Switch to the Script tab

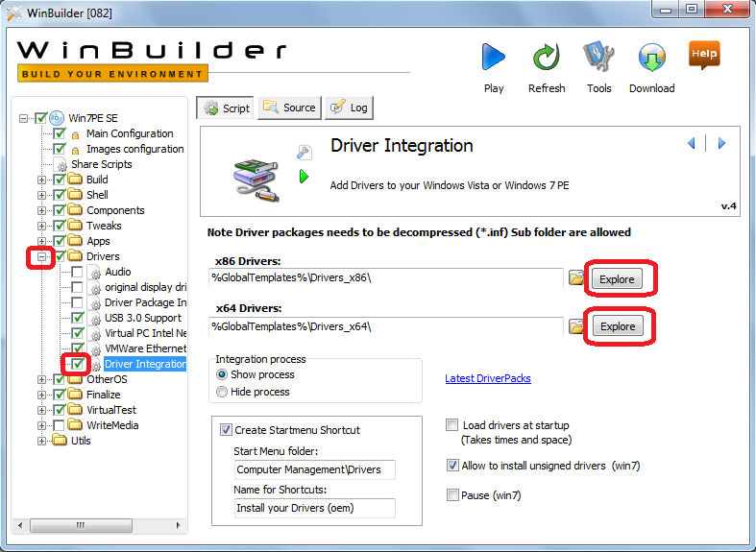point(226,108)
